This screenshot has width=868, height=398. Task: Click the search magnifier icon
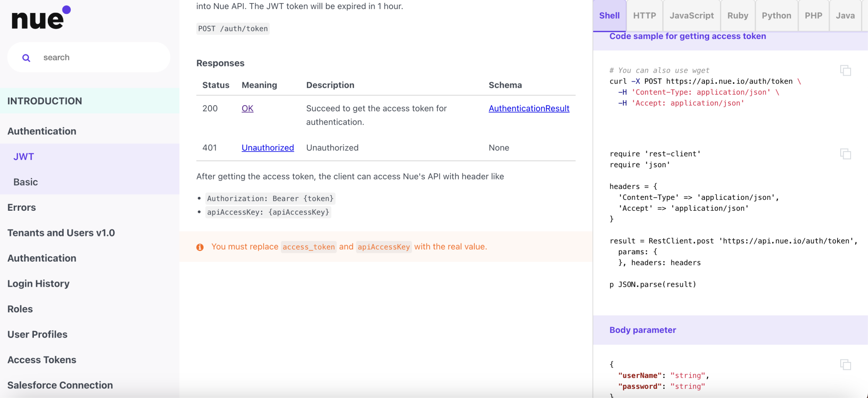click(26, 58)
